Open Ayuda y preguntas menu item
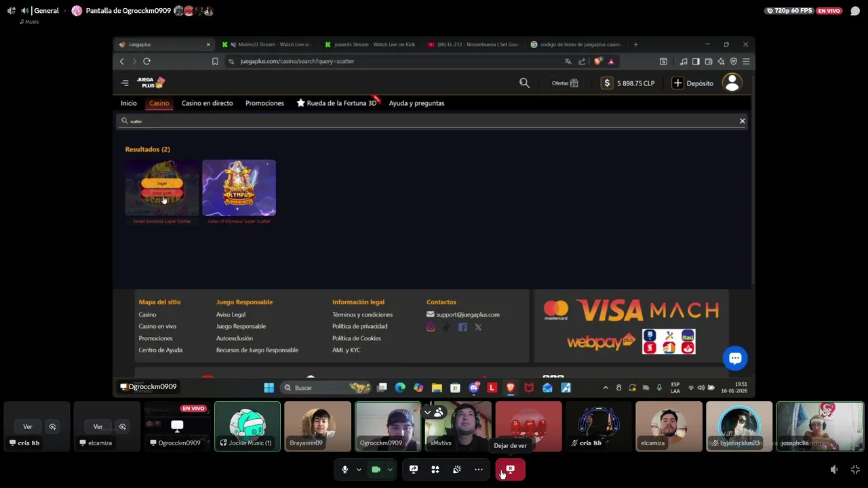The image size is (868, 488). click(416, 103)
